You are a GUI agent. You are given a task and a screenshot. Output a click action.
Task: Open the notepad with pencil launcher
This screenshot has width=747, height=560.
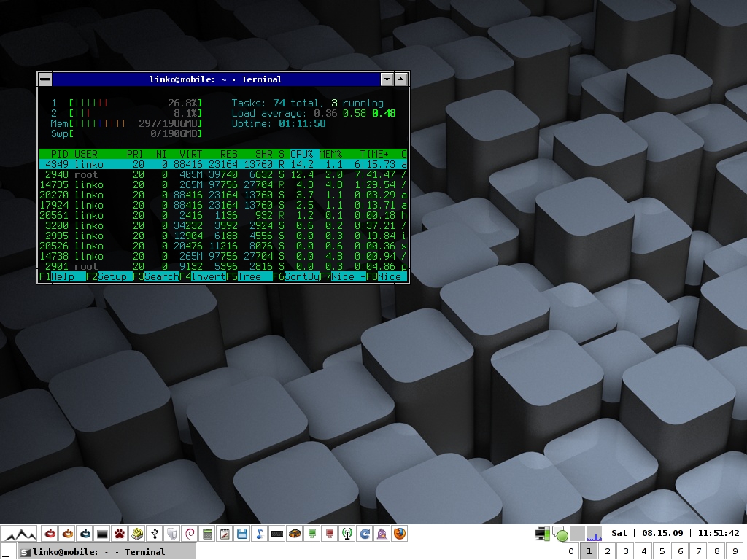(225, 534)
